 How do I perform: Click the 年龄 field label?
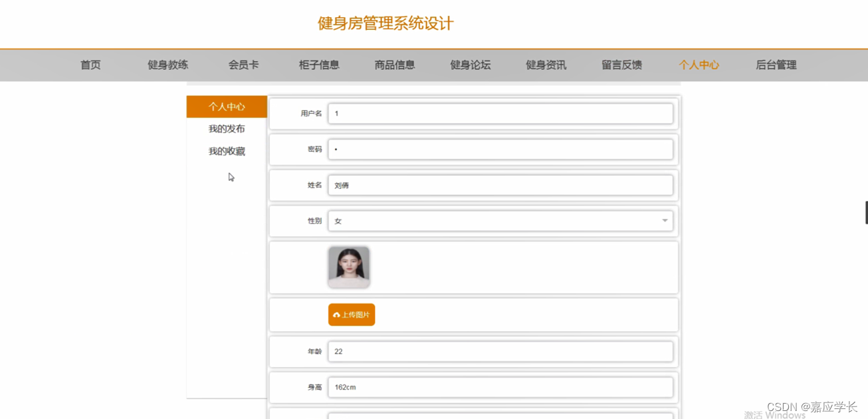(x=314, y=351)
